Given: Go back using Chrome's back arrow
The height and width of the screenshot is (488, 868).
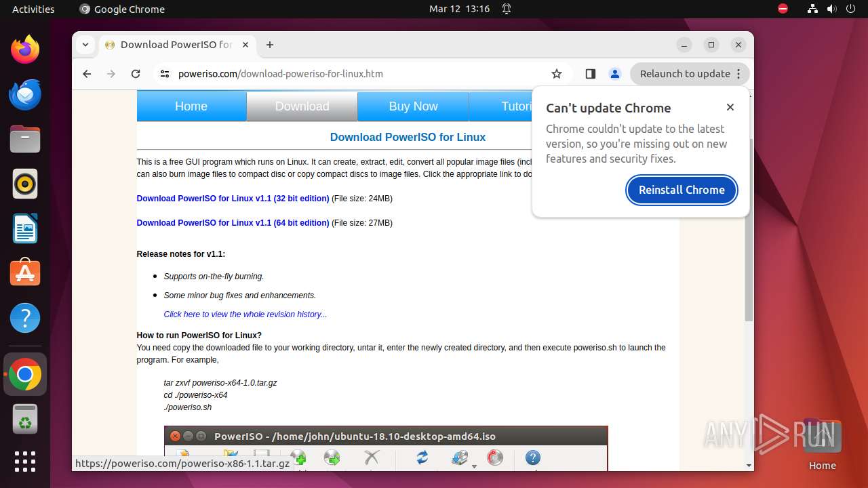Looking at the screenshot, I should (x=87, y=74).
